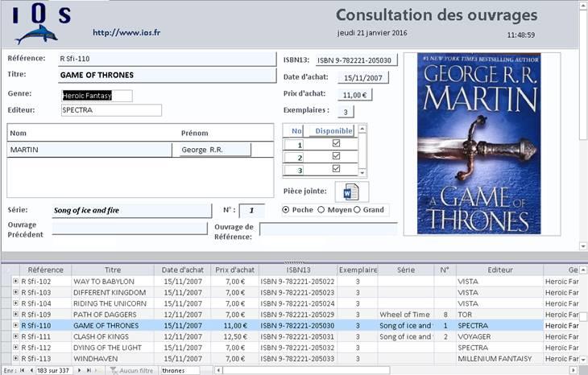The height and width of the screenshot is (375, 588).
Task: Toggle Disponible checkbox for copy 1
Action: coord(337,143)
